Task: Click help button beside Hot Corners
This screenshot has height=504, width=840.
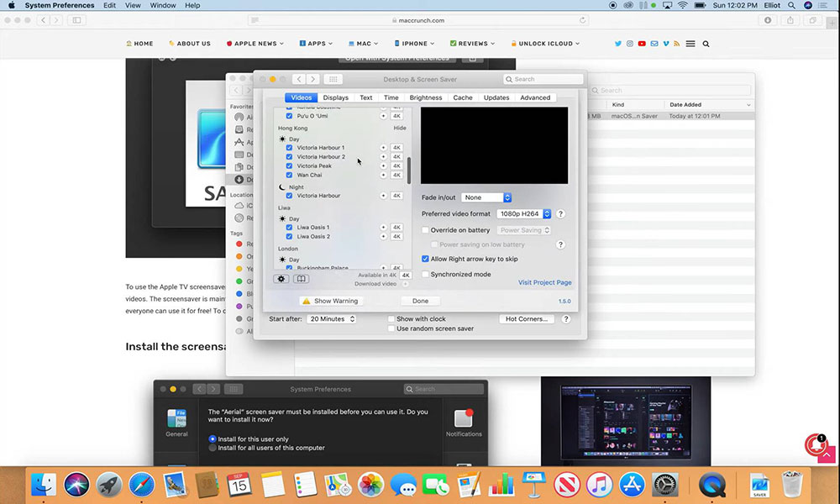Action: click(565, 318)
